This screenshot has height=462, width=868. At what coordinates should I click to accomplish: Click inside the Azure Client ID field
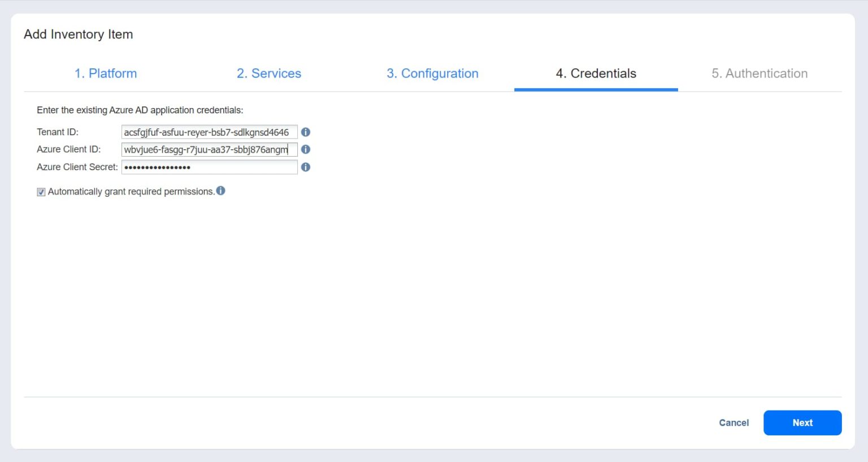(x=209, y=149)
